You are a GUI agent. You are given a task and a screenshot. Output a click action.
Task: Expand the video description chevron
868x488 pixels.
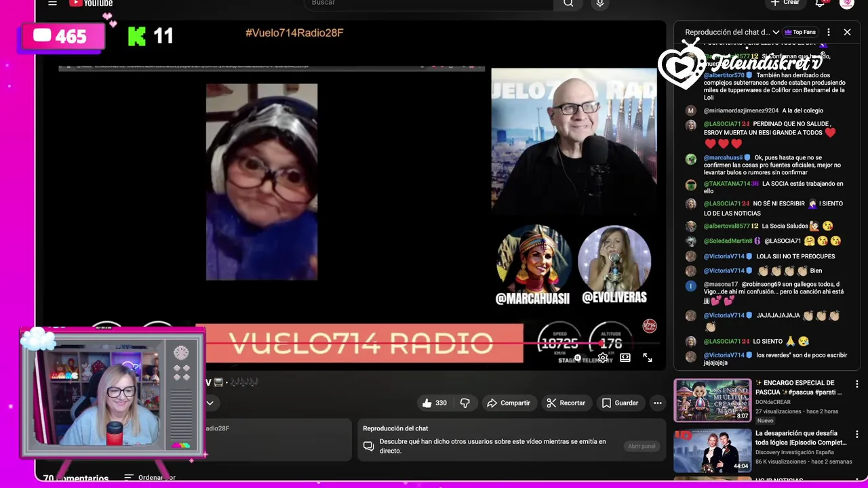pyautogui.click(x=210, y=403)
